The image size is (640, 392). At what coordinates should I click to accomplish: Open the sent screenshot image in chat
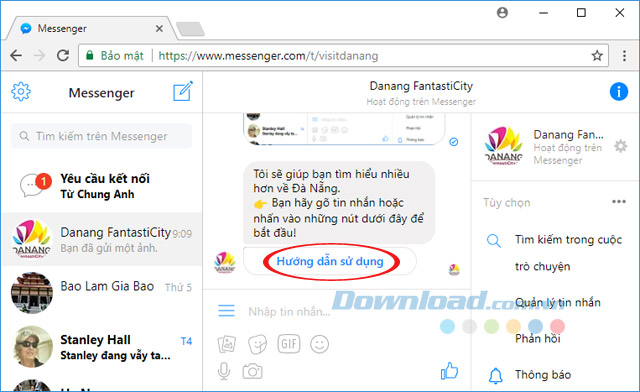(344, 129)
